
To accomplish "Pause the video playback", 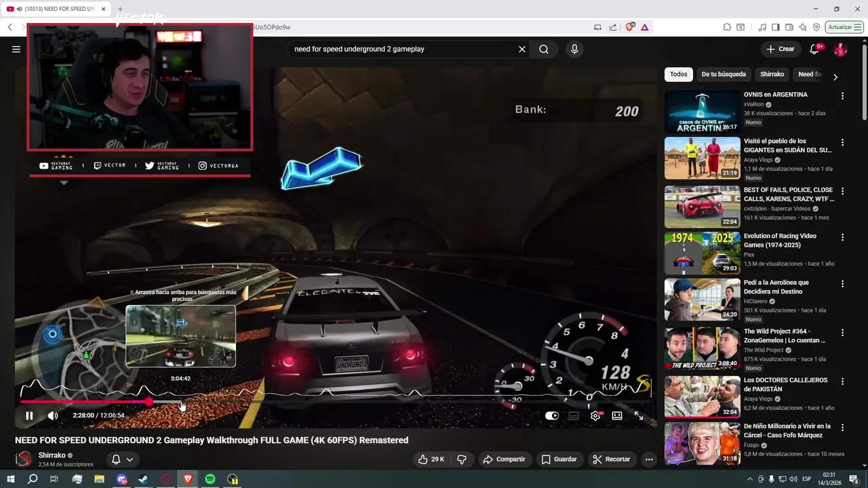I will coord(29,415).
